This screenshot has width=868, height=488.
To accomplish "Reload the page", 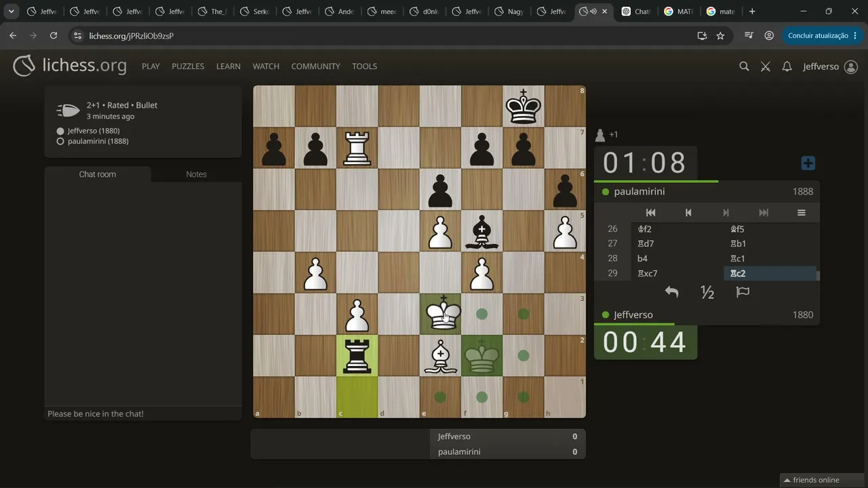I will [x=54, y=35].
